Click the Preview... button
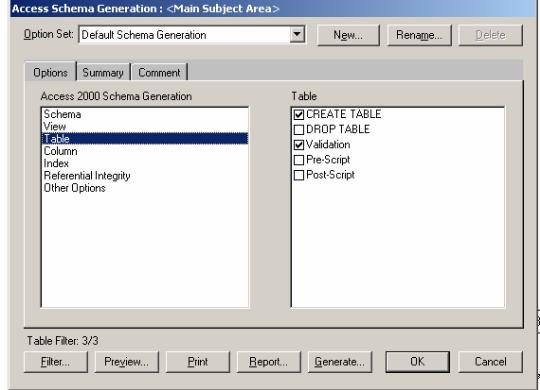The height and width of the screenshot is (390, 540). point(126,362)
